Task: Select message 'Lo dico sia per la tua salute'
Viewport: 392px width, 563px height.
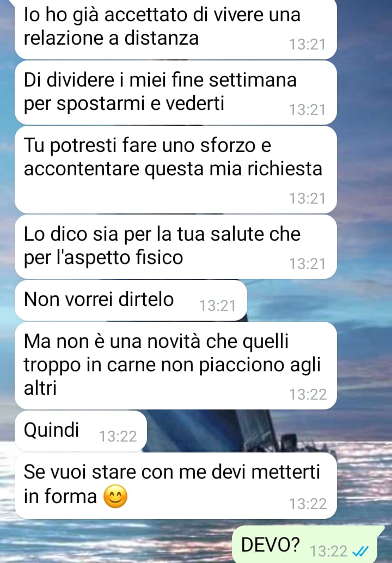Action: pyautogui.click(x=175, y=247)
